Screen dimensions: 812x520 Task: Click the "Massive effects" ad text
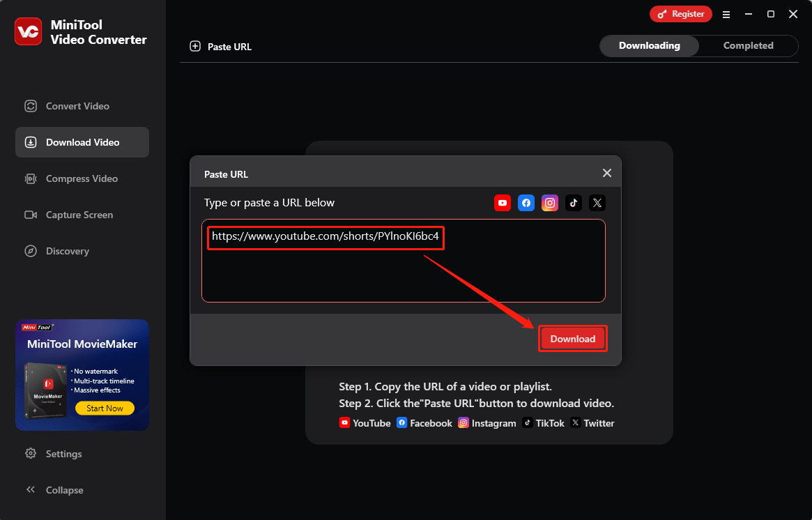tap(97, 390)
